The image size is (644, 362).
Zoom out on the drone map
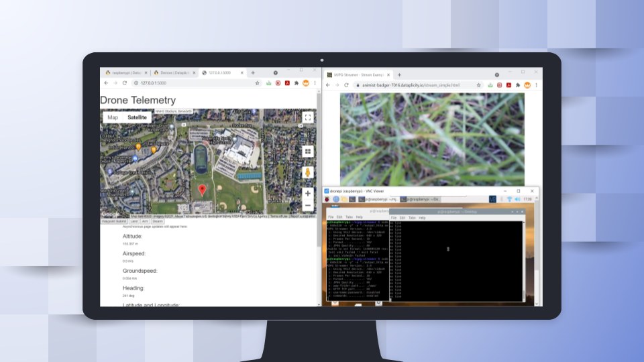[x=308, y=205]
